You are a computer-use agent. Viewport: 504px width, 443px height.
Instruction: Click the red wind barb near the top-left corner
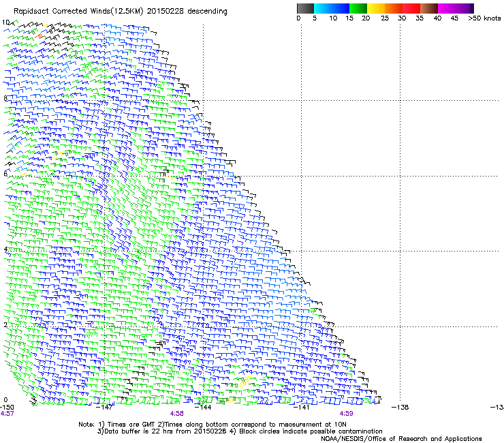[x=40, y=35]
